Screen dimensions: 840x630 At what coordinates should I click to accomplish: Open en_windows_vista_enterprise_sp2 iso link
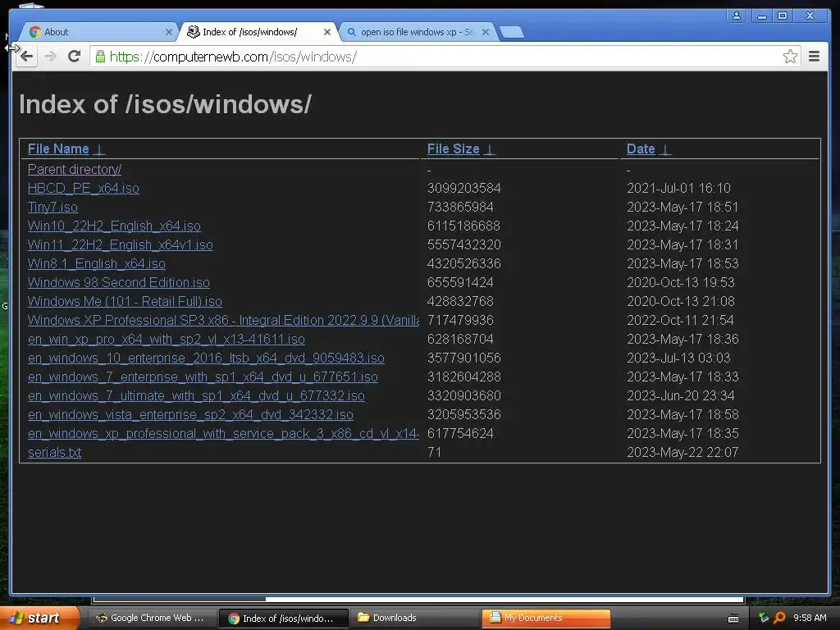[190, 414]
